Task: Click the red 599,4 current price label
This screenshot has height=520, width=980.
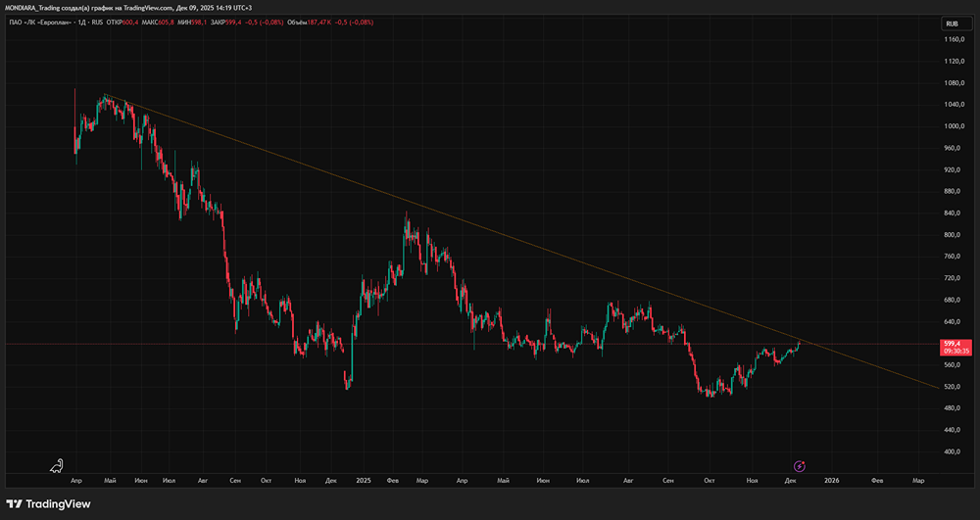Action: [951, 344]
